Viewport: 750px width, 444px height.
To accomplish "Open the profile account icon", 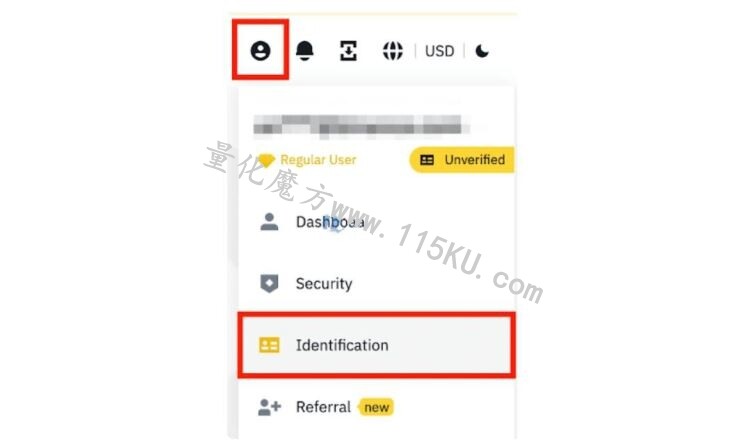I will point(260,50).
